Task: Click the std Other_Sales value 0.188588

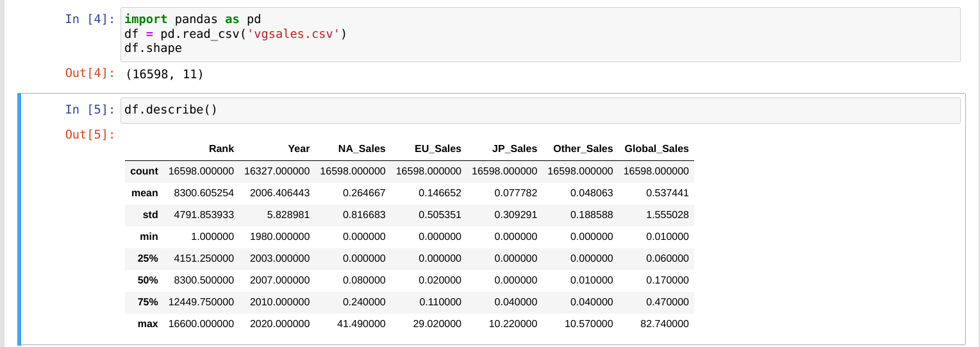Action: (592, 215)
